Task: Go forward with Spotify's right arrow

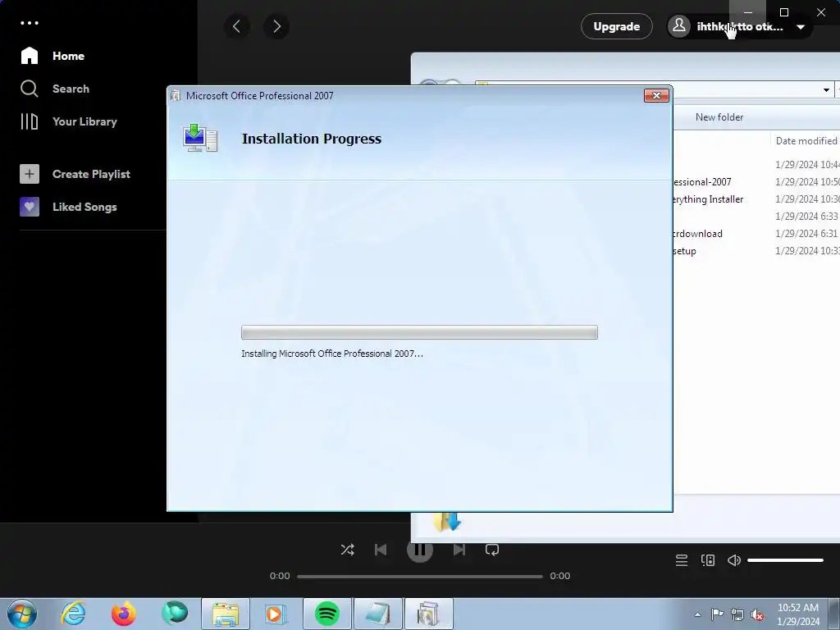Action: coord(276,26)
